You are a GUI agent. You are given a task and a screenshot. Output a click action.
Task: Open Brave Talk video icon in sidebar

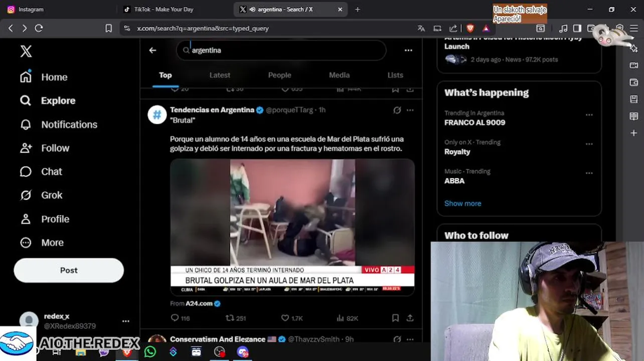pyautogui.click(x=634, y=65)
